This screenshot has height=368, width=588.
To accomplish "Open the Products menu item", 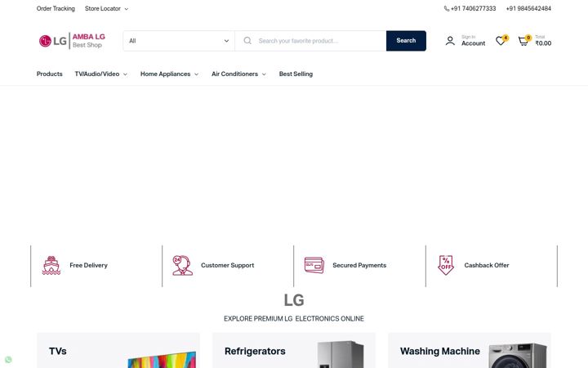I will pos(50,74).
